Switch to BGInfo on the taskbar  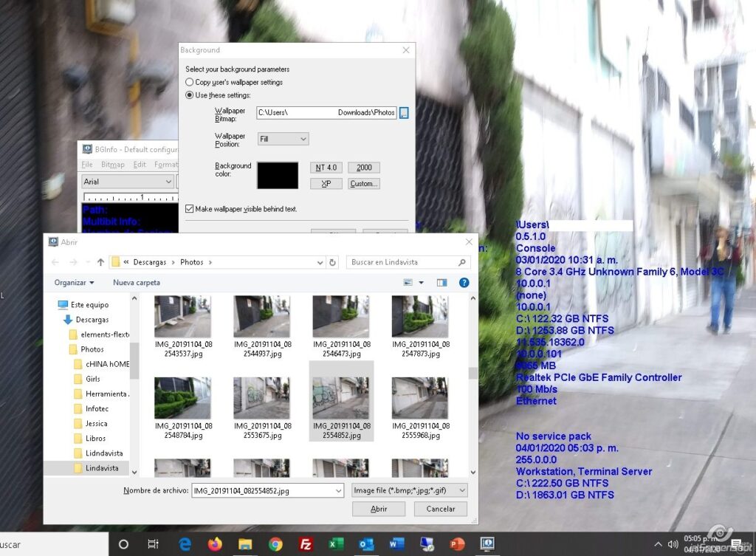tap(487, 544)
